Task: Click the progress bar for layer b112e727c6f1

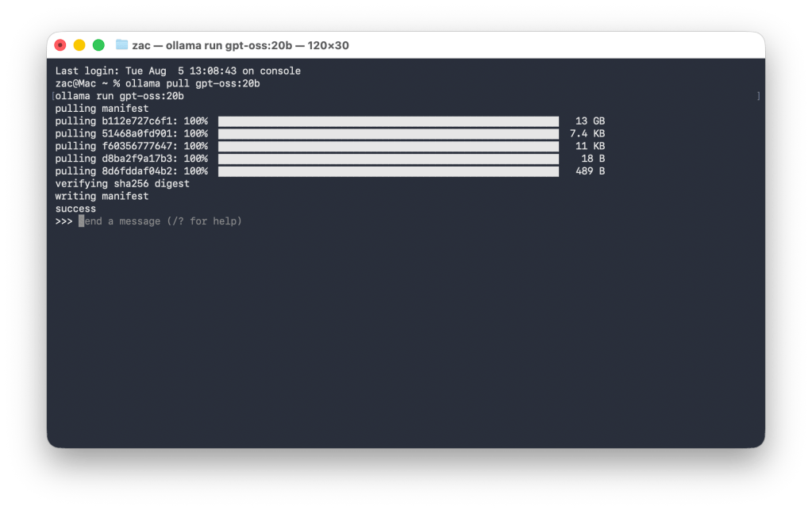Action: [x=388, y=121]
